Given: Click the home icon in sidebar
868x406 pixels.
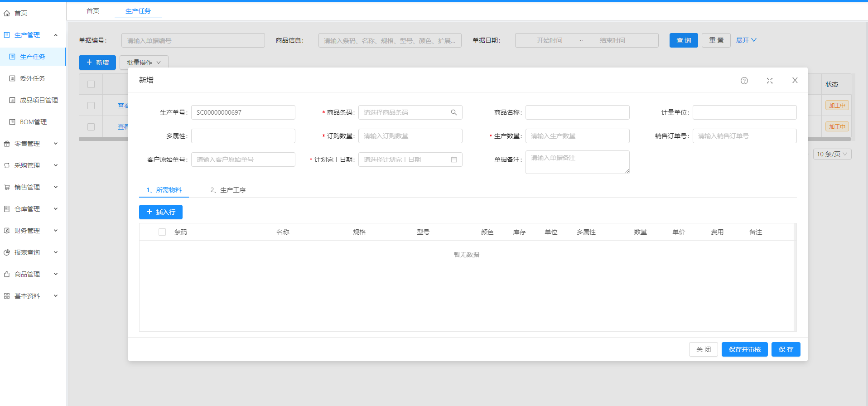Looking at the screenshot, I should point(7,13).
